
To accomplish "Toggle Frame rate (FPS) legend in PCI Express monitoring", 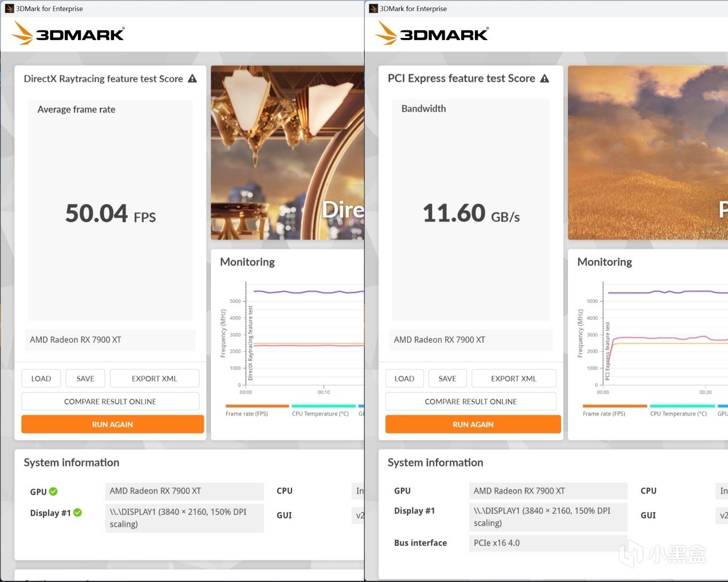I will (614, 410).
